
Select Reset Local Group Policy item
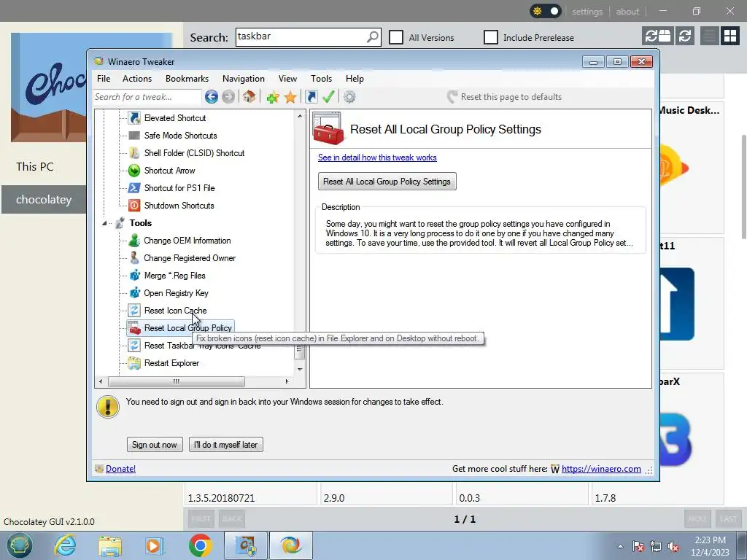pyautogui.click(x=187, y=328)
